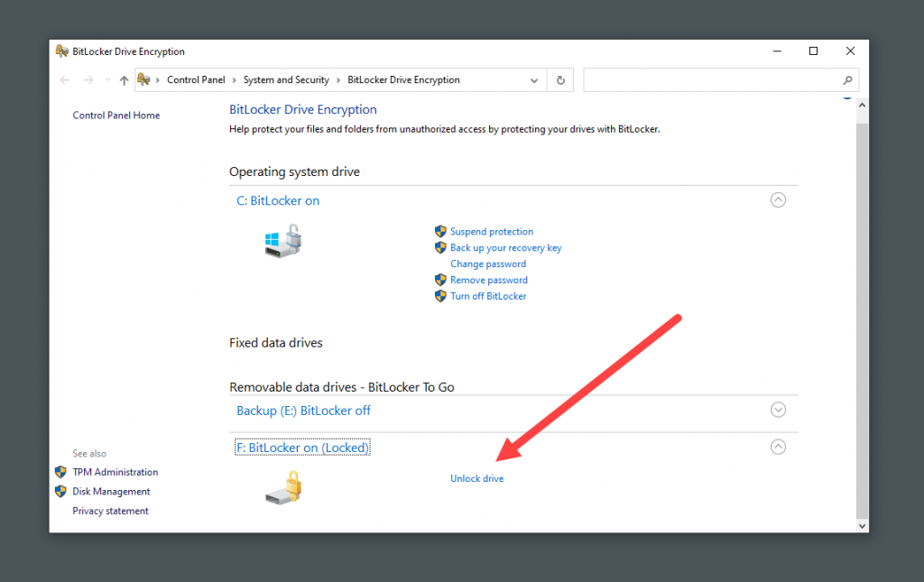Click the search magnifier icon
Image resolution: width=924 pixels, height=582 pixels.
tap(847, 80)
